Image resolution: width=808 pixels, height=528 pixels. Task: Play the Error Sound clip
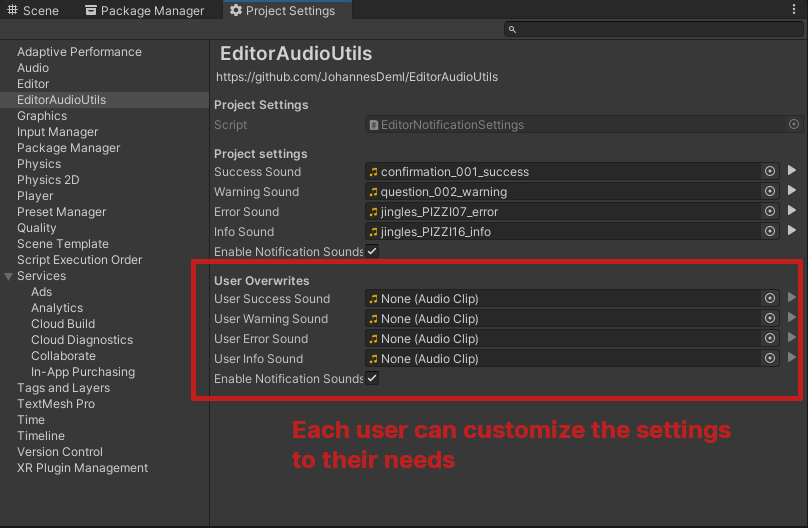[792, 211]
